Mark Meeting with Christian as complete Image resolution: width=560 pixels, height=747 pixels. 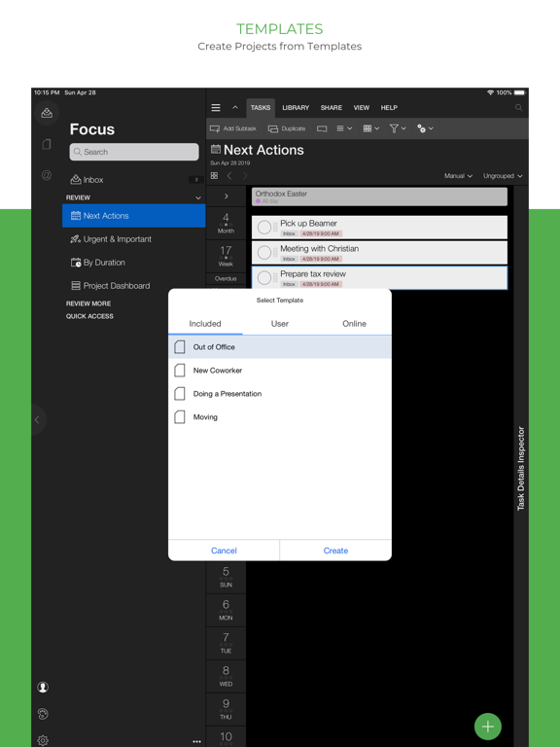point(264,253)
